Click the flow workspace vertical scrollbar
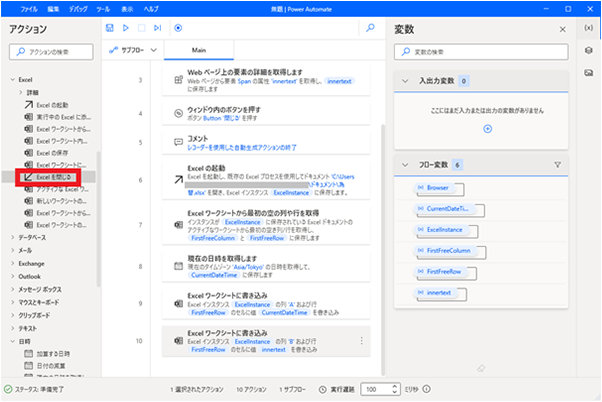The width and height of the screenshot is (602, 402). click(x=383, y=250)
